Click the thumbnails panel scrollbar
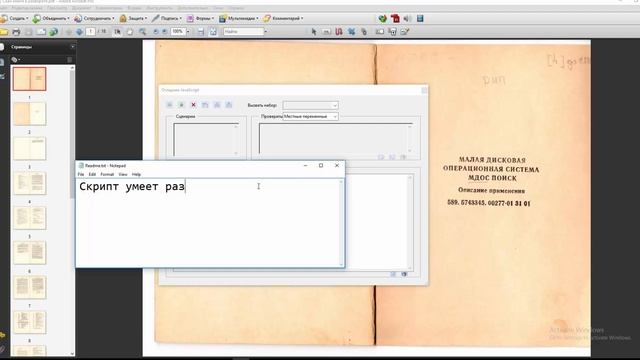 click(72, 210)
